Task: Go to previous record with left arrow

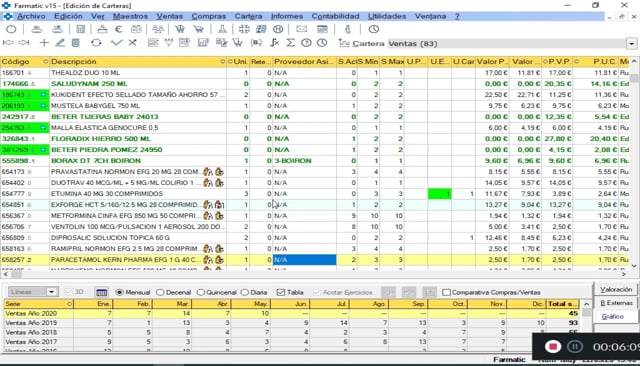Action: coord(8,43)
